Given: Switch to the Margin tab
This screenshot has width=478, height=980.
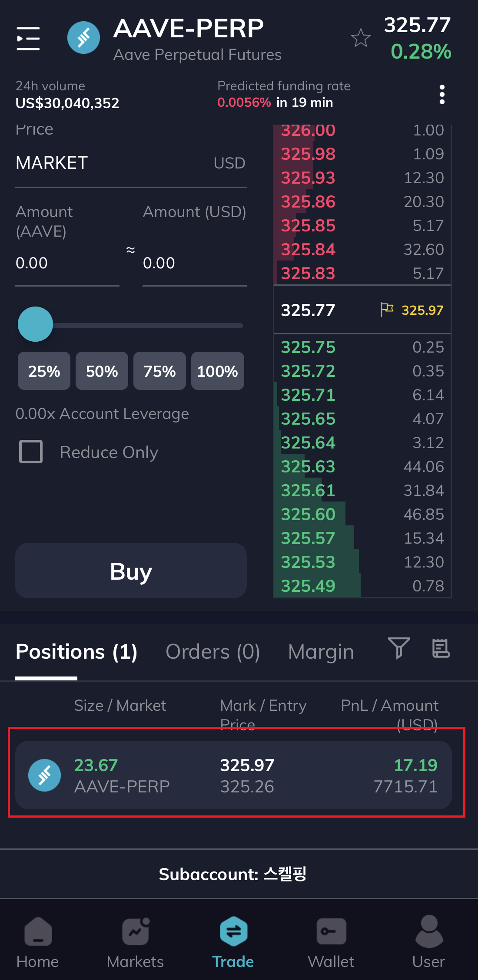Looking at the screenshot, I should (x=321, y=652).
